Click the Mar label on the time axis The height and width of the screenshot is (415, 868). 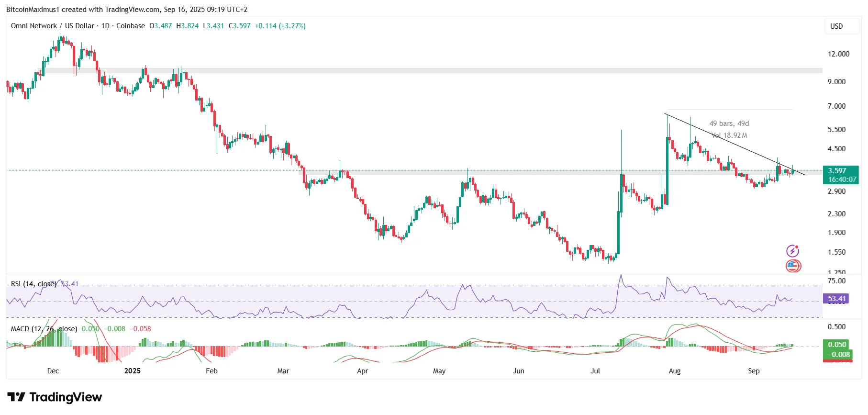tap(283, 371)
